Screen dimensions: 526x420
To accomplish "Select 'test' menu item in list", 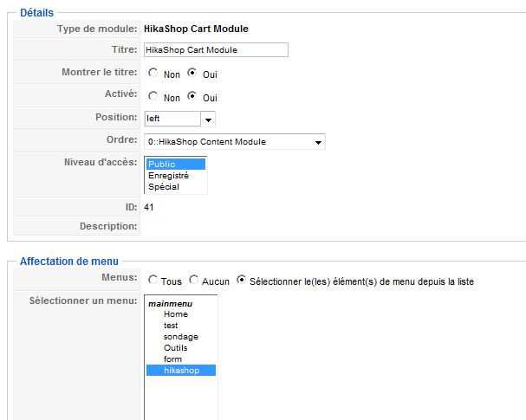I will [x=171, y=326].
